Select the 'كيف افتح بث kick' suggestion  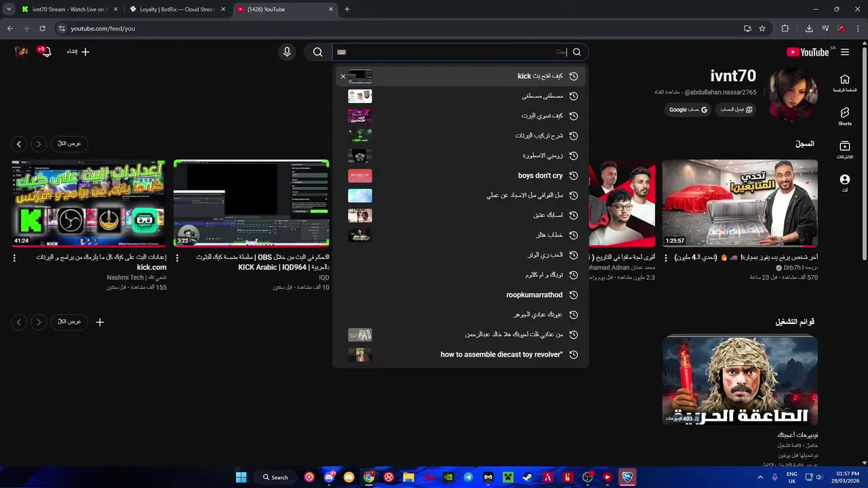coord(460,77)
